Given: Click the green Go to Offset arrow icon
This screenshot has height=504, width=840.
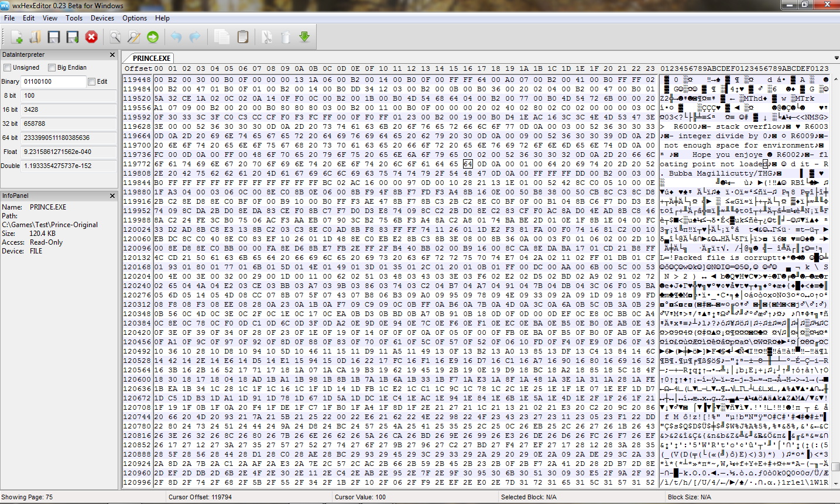Looking at the screenshot, I should (x=153, y=37).
